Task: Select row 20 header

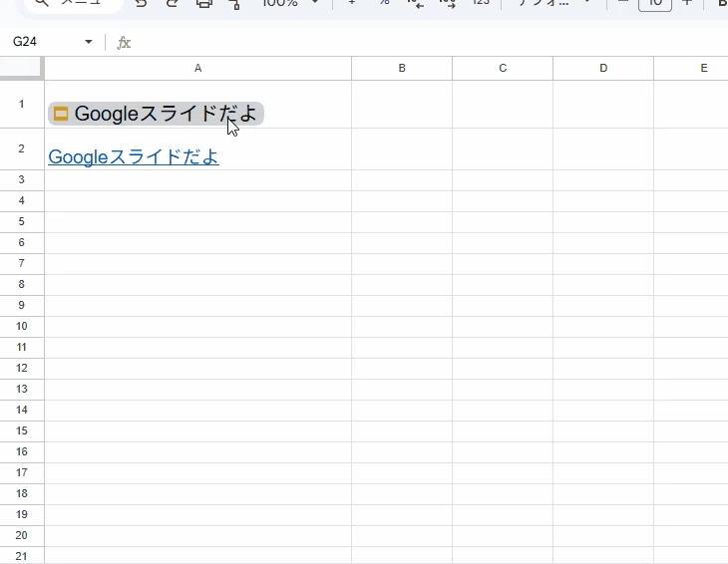Action: pyautogui.click(x=22, y=535)
